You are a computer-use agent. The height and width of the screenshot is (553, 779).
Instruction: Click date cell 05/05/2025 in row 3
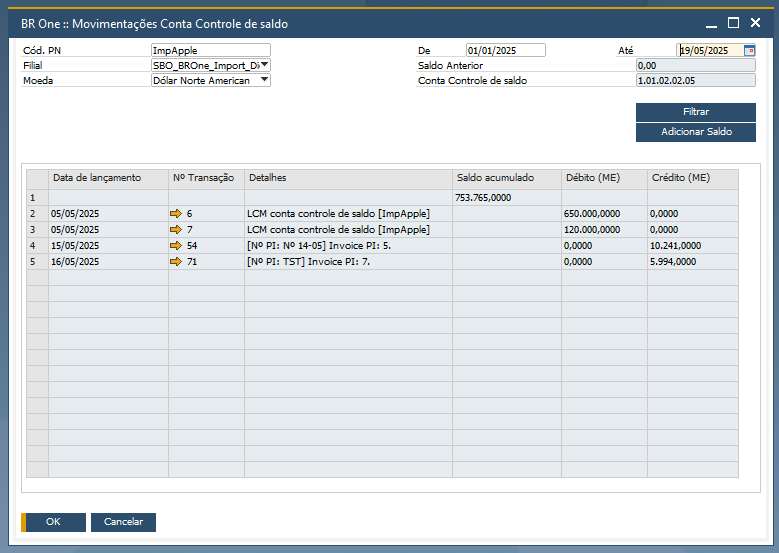[108, 230]
